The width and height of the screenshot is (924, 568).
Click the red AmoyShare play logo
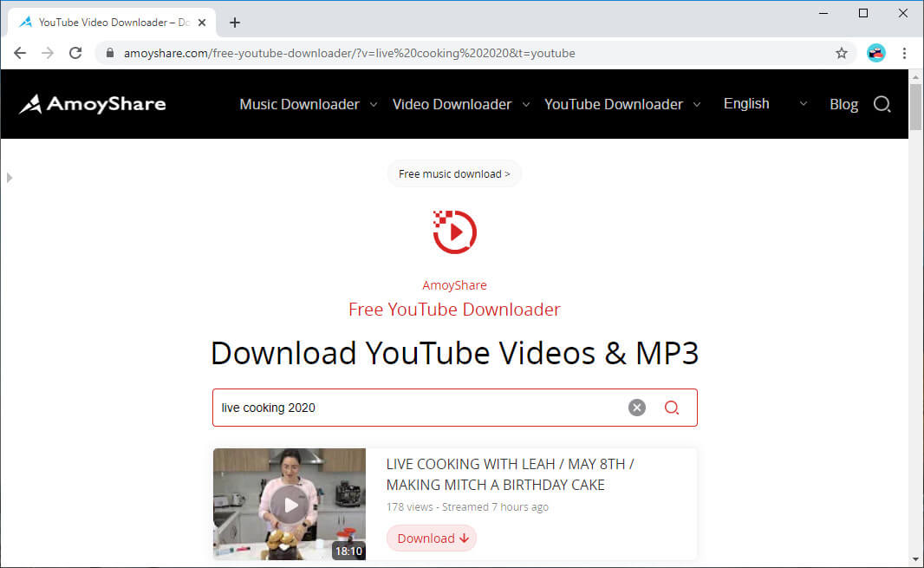454,232
